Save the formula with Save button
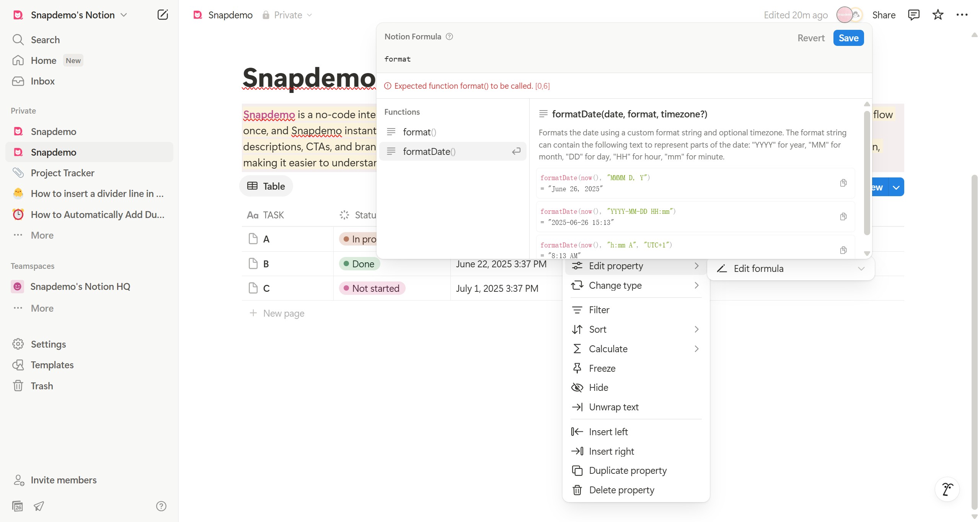Screen dimensions: 980x522 click(x=848, y=38)
